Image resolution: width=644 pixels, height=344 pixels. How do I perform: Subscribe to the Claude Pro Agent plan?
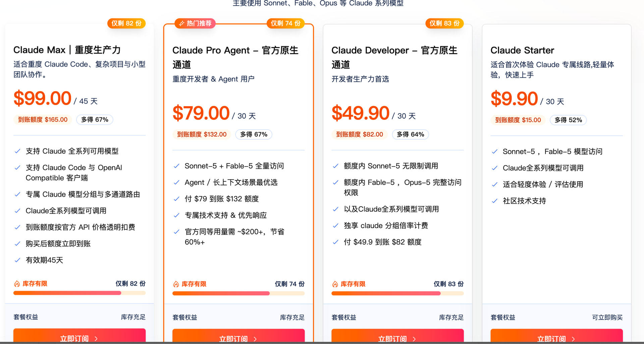(238, 336)
